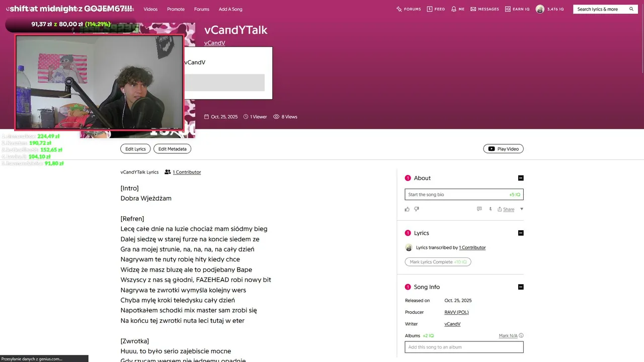Click the Share upload icon
This screenshot has height=362, width=644.
pyautogui.click(x=500, y=209)
